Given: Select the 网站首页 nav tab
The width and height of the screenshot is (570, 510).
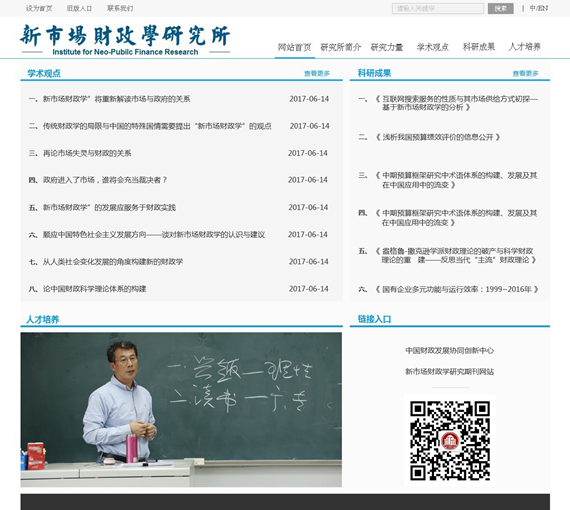Looking at the screenshot, I should coord(294,47).
